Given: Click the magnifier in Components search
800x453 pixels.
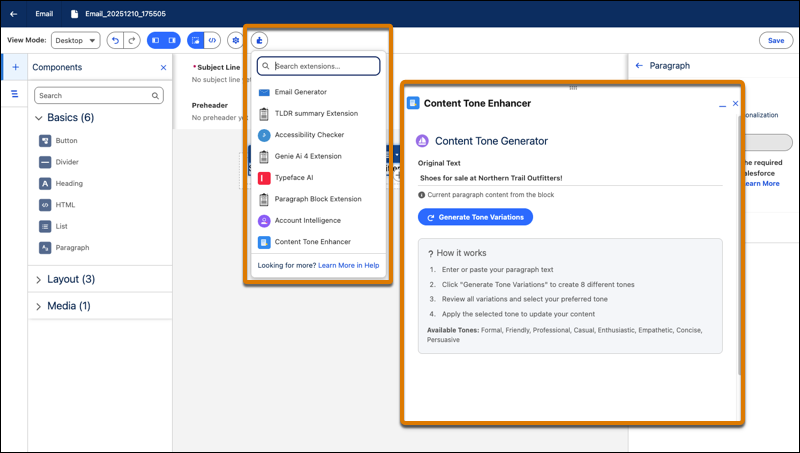Looking at the screenshot, I should (x=155, y=95).
